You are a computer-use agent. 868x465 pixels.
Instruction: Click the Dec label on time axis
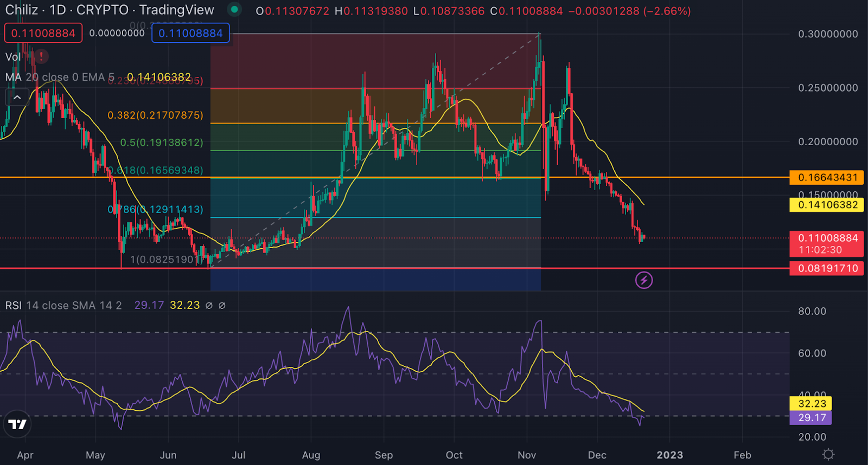(x=597, y=455)
